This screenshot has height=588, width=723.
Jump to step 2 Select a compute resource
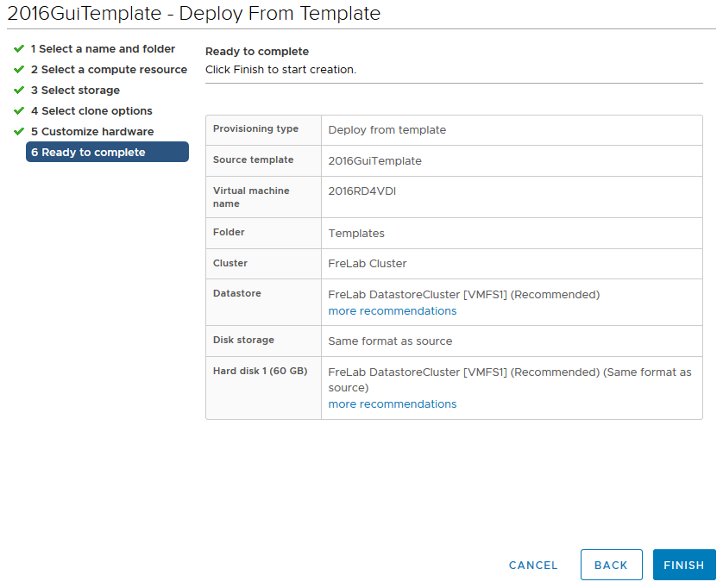[x=109, y=70]
